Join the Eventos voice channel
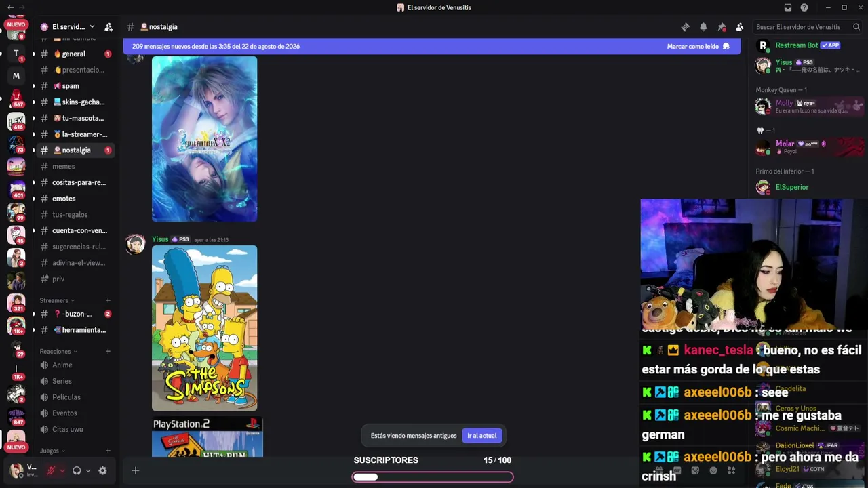The width and height of the screenshot is (868, 488). coord(75,413)
